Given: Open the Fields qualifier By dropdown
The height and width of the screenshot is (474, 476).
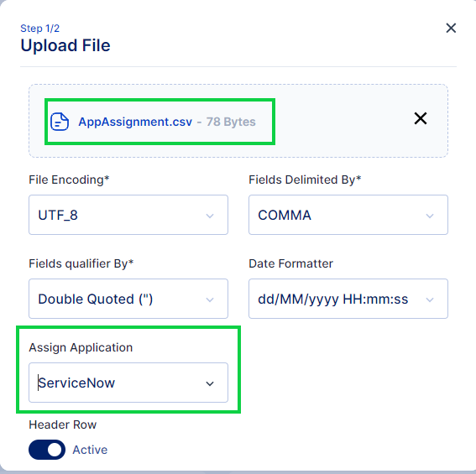Looking at the screenshot, I should click(x=128, y=299).
